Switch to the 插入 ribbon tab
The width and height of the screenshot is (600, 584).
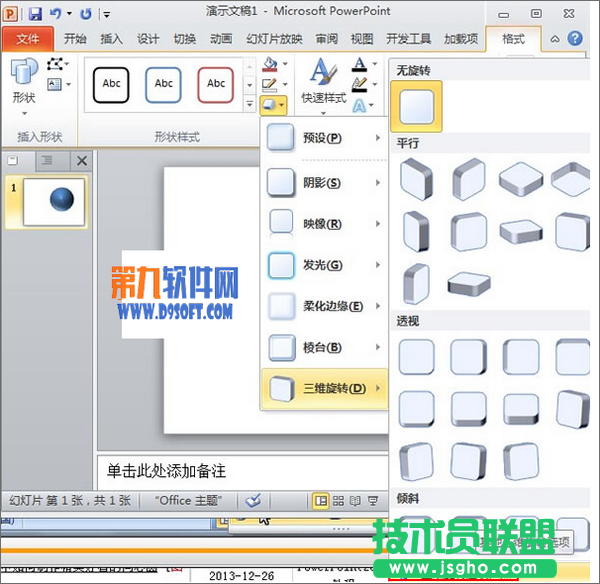(x=111, y=39)
